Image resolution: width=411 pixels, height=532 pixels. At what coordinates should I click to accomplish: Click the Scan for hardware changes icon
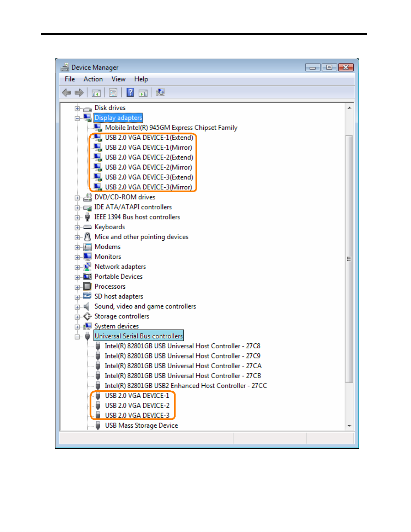tap(160, 92)
